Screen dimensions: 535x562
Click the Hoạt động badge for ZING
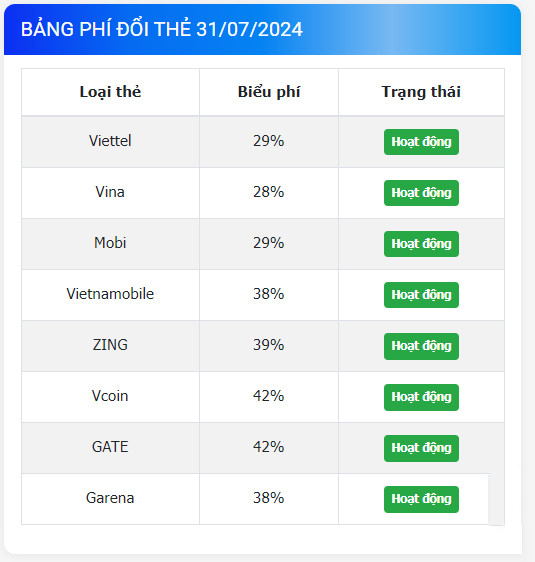[x=421, y=346]
